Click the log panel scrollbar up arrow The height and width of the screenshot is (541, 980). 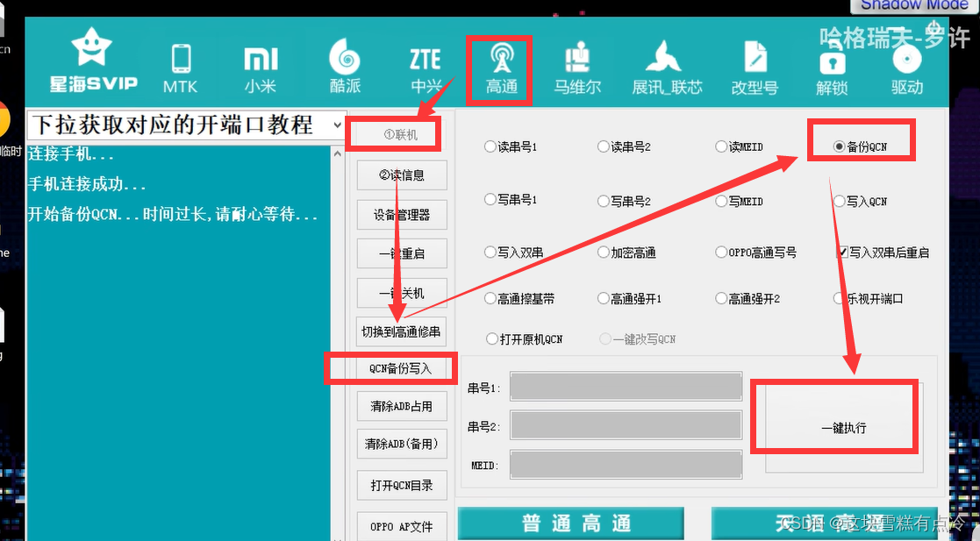[338, 153]
